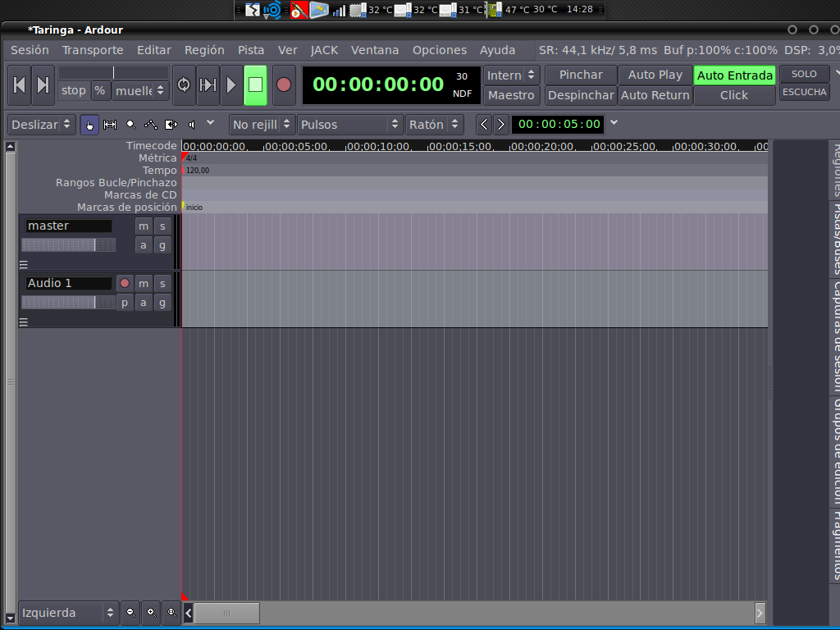Enable Auto Return

click(x=655, y=95)
